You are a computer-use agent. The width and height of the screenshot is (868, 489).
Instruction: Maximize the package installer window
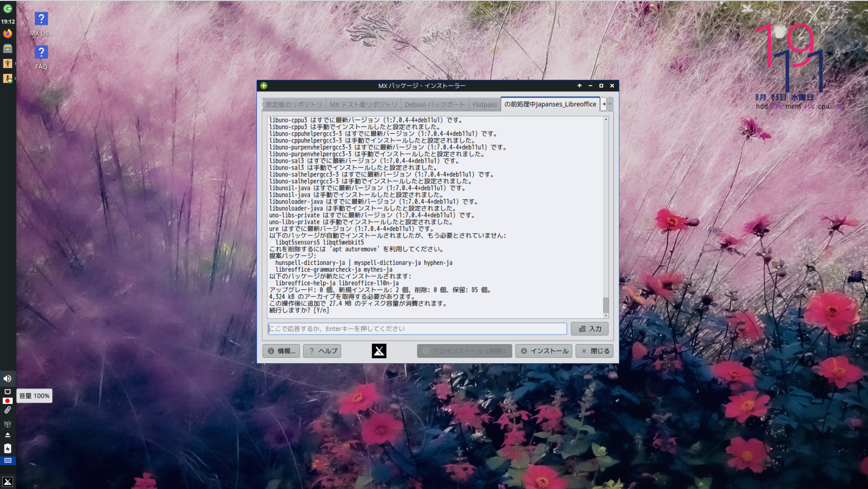601,86
